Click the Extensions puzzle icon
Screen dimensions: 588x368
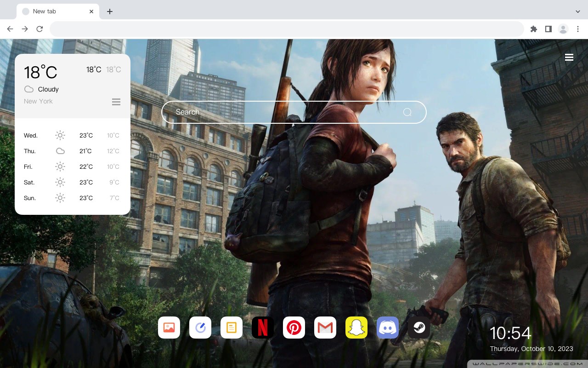coord(533,29)
